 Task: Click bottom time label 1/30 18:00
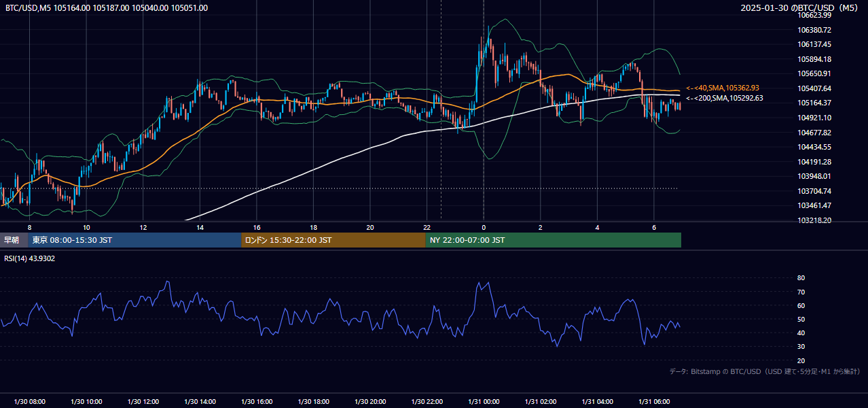click(x=313, y=402)
